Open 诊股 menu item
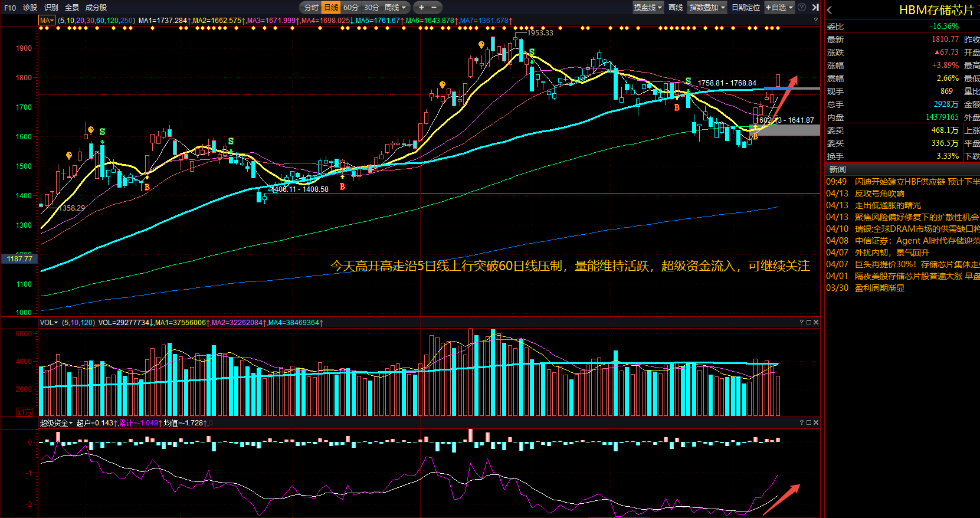980x518 pixels. coord(30,8)
